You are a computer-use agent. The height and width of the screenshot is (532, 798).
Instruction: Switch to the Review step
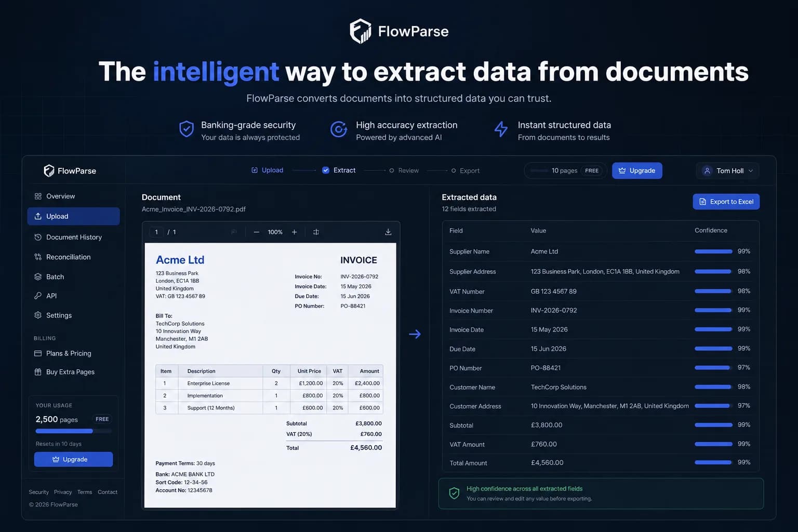[404, 170]
